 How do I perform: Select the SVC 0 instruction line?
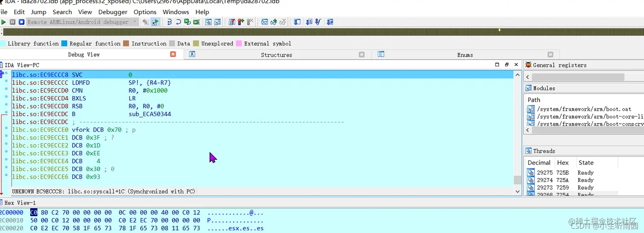(262, 75)
